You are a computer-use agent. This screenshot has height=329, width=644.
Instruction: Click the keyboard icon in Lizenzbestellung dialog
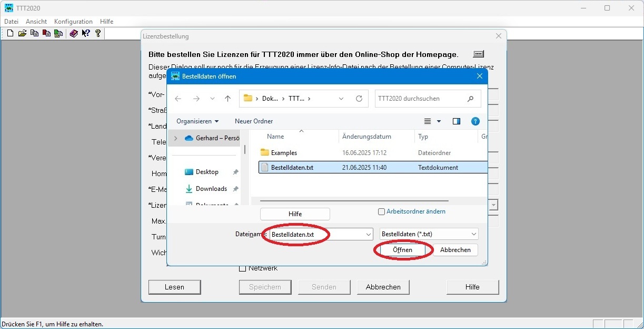pyautogui.click(x=478, y=54)
